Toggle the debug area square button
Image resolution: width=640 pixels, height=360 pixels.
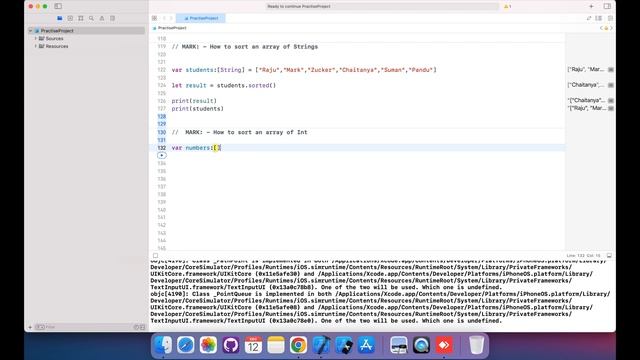[156, 256]
